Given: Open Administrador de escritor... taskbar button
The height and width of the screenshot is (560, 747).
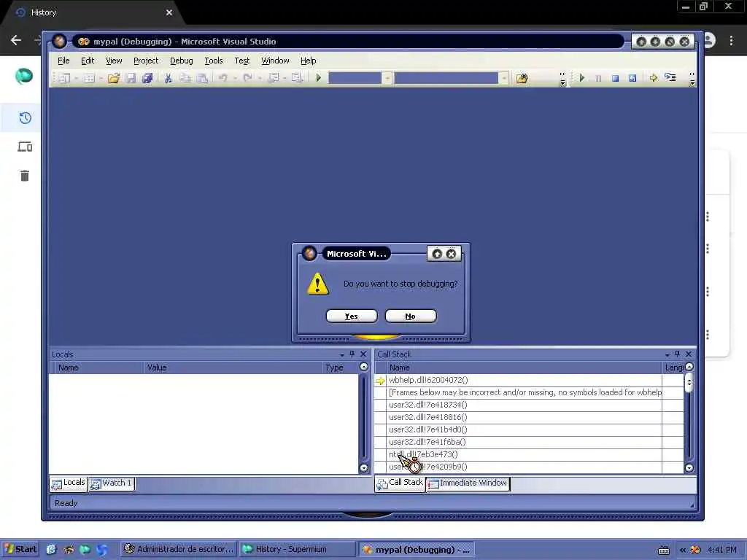Looking at the screenshot, I should click(x=178, y=550).
